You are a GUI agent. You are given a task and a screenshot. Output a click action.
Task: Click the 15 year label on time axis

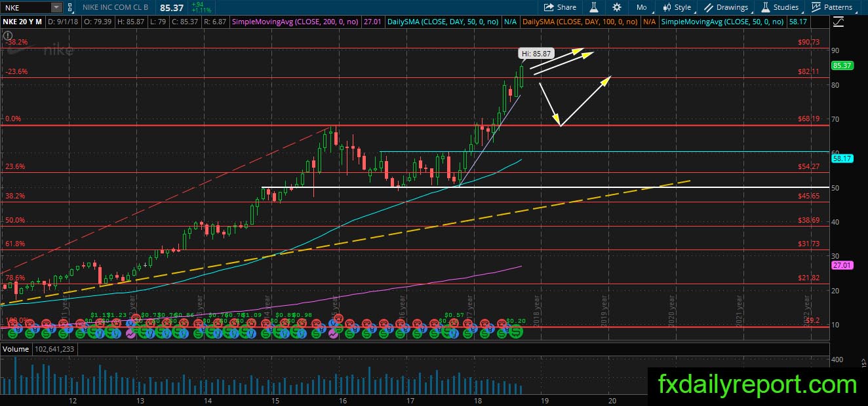(x=275, y=400)
